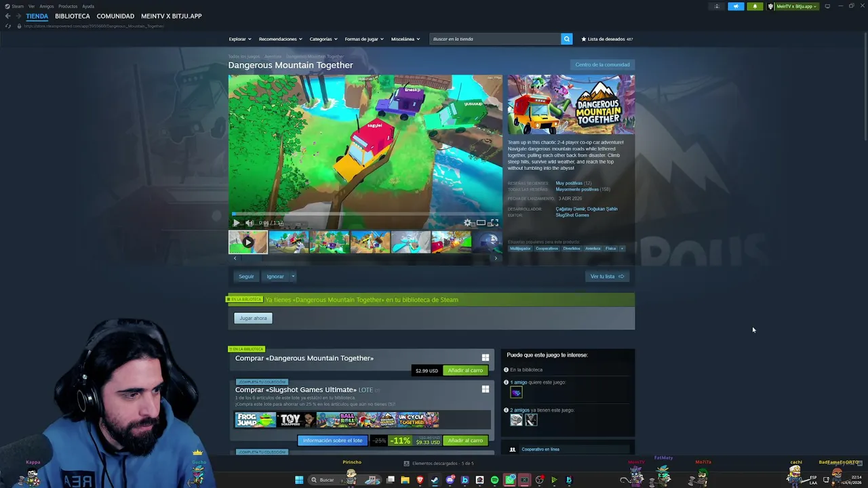Expand more tags with the plus button

[622, 249]
